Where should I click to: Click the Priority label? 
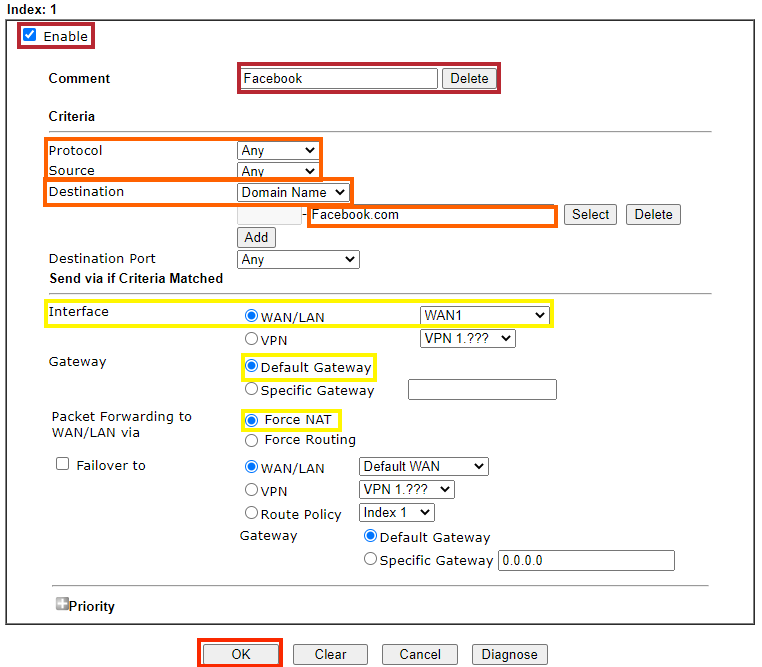92,606
